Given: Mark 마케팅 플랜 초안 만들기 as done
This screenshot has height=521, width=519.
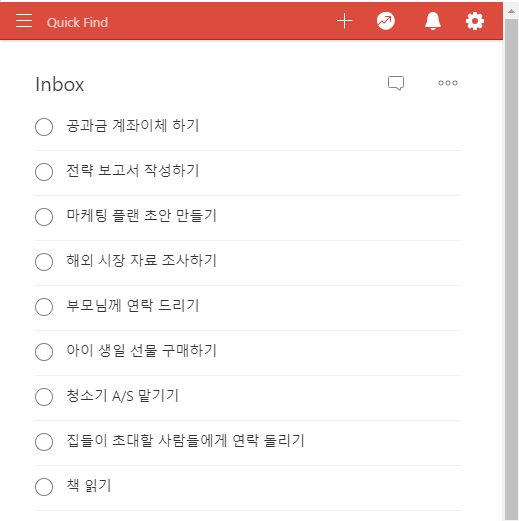Looking at the screenshot, I should coord(44,217).
